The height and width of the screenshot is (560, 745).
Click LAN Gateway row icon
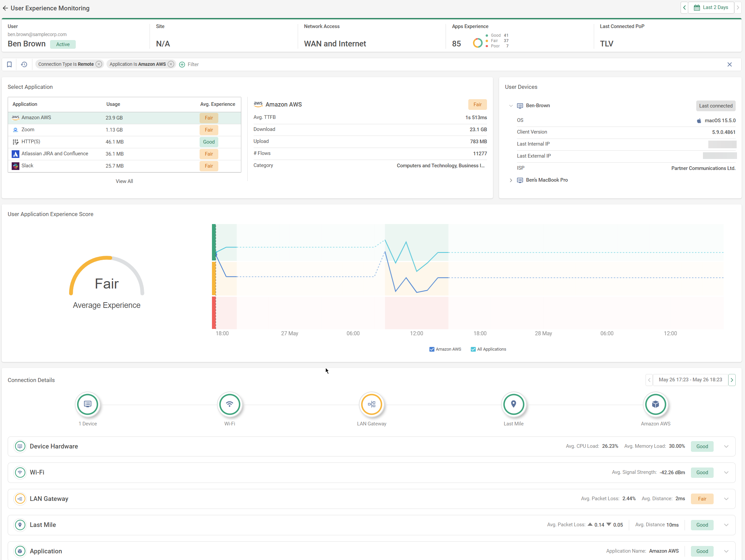click(x=20, y=499)
